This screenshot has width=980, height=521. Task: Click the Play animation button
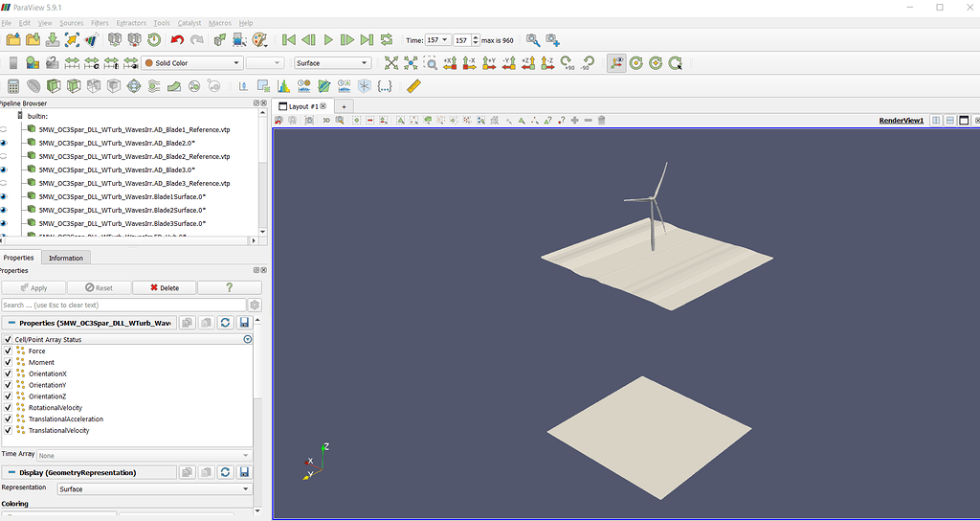point(328,39)
